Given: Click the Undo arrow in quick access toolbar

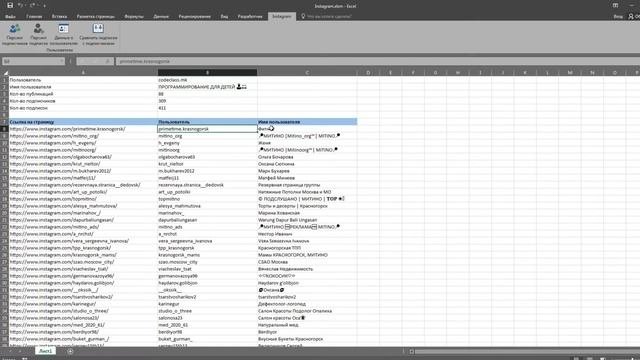Looking at the screenshot, I should (20, 6).
